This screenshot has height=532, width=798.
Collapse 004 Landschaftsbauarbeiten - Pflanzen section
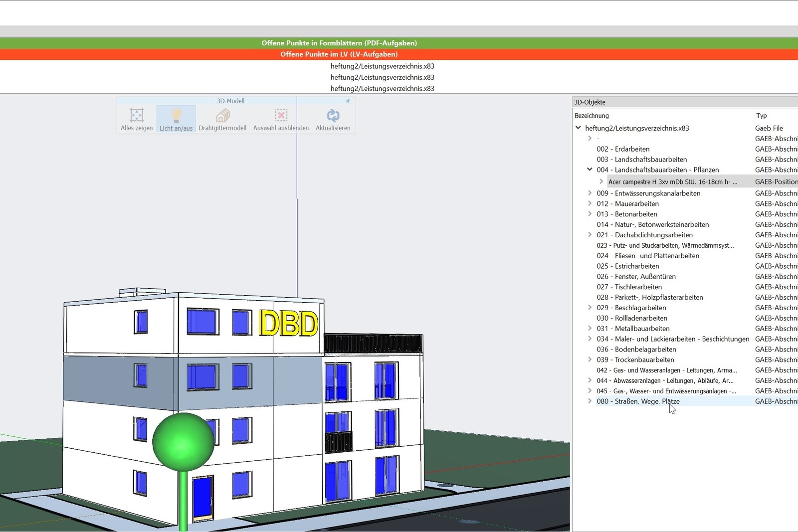pos(590,170)
